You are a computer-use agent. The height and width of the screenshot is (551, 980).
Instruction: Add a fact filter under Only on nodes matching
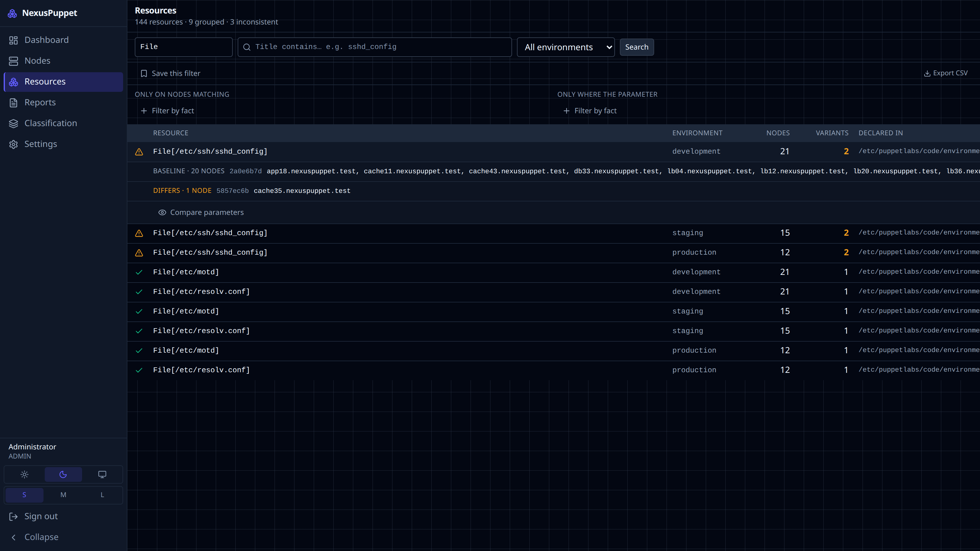(x=168, y=111)
